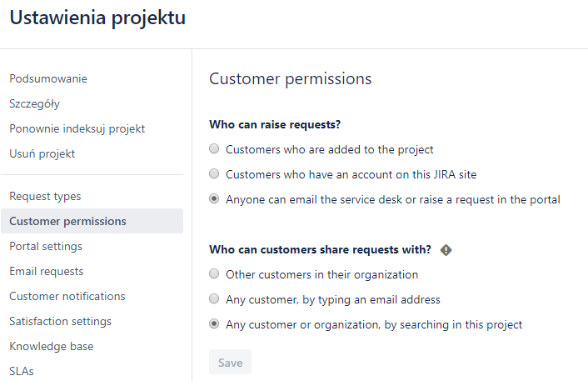Select "Anyone can email the service desk" option
588x381 pixels.
215,199
